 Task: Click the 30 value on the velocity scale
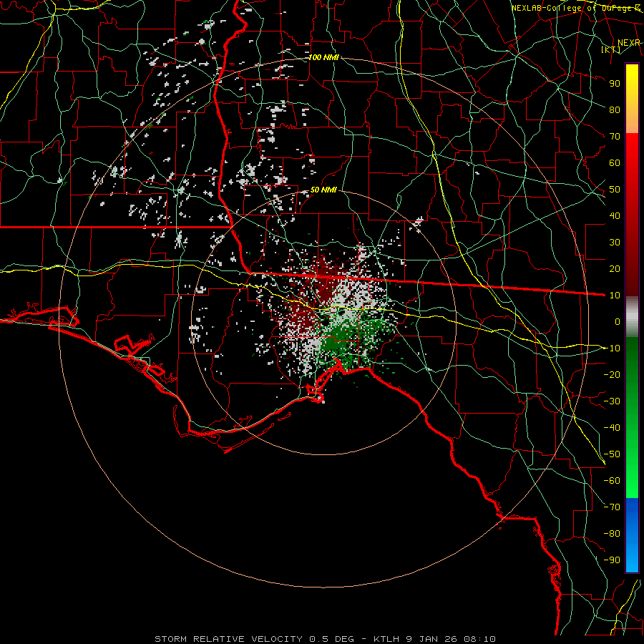point(615,243)
